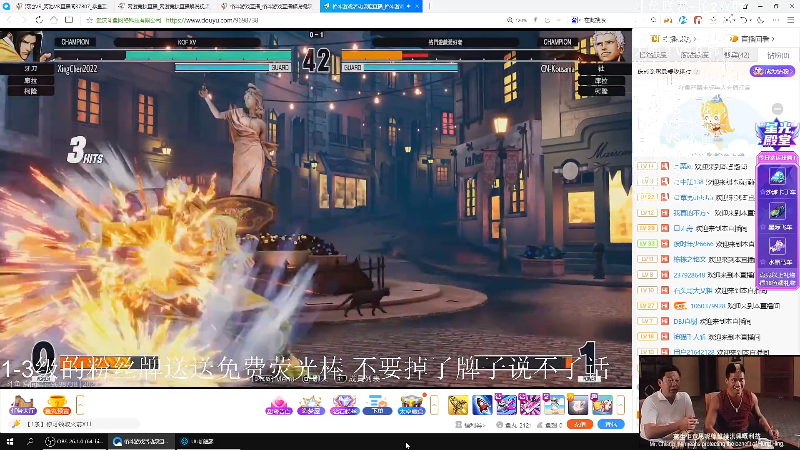The width and height of the screenshot is (800, 450).
Task: Open the star-shaped activity icon
Action: click(311, 405)
